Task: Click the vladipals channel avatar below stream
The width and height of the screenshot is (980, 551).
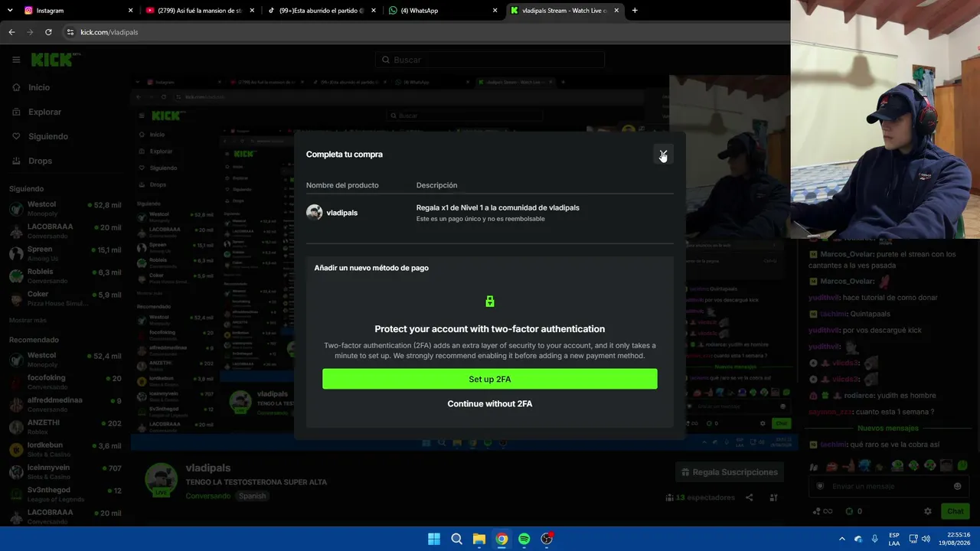Action: (x=162, y=481)
